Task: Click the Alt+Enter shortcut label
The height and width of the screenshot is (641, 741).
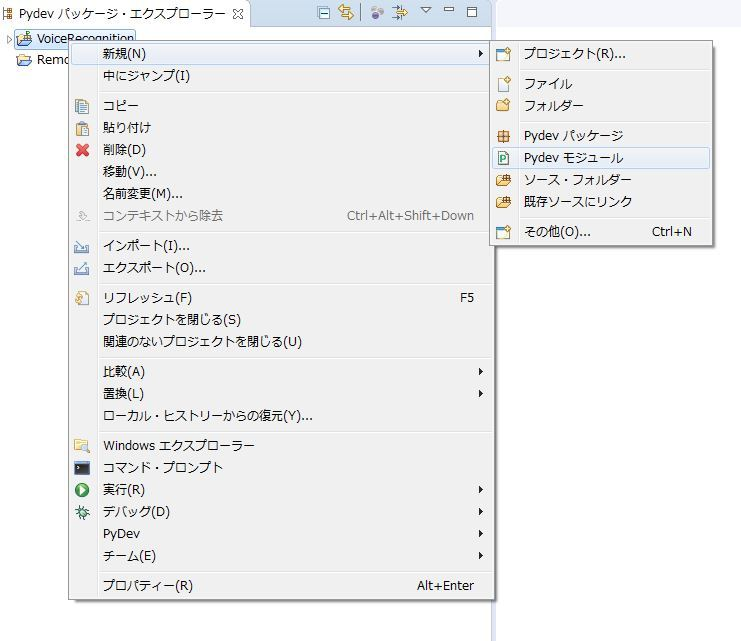Action: pyautogui.click(x=445, y=586)
